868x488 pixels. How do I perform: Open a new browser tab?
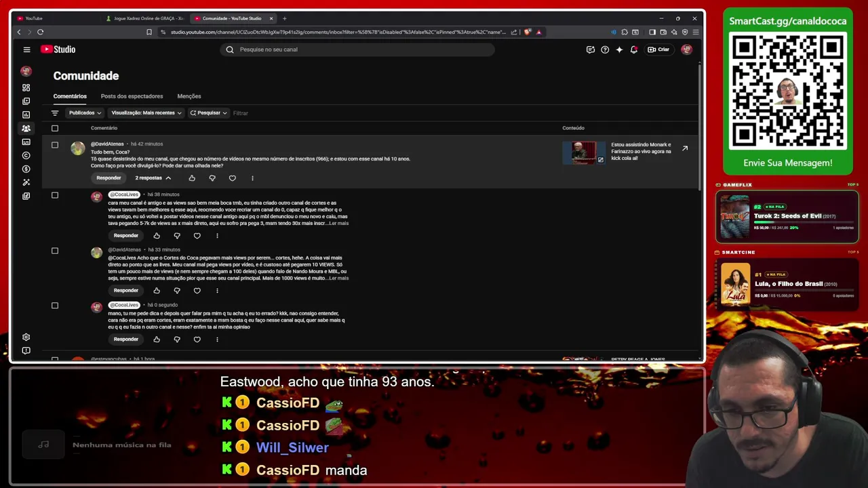coord(284,18)
